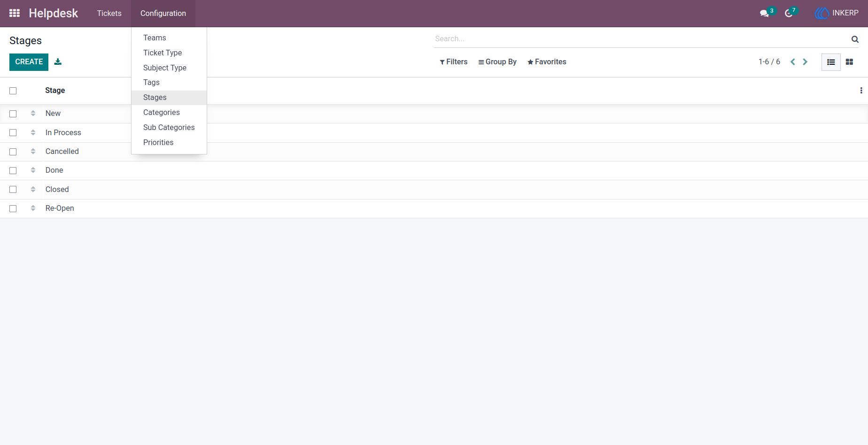Open the Group By dropdown

pyautogui.click(x=497, y=62)
